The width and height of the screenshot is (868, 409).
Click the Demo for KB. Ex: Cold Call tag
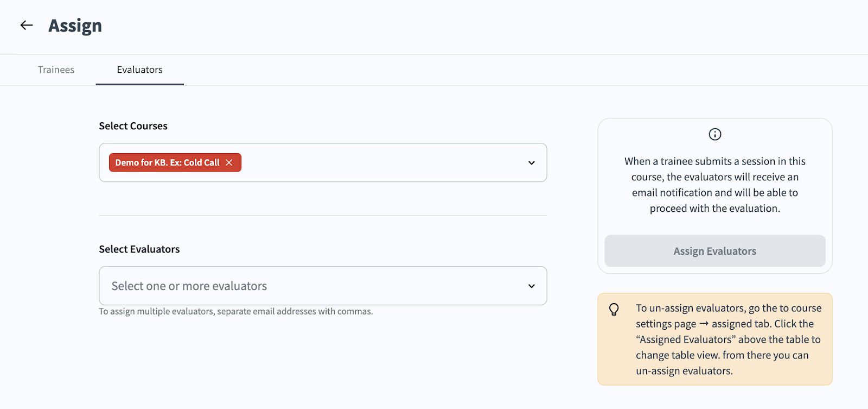167,162
